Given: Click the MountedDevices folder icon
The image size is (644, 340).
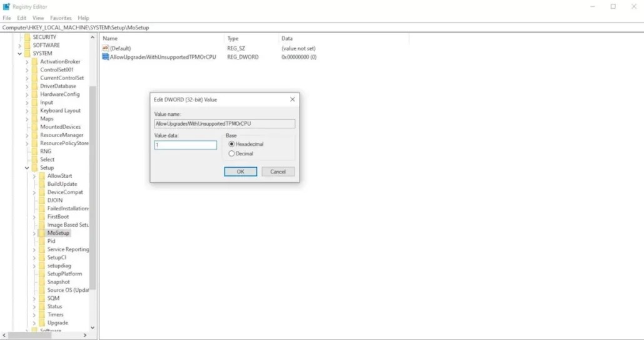Looking at the screenshot, I should (34, 127).
